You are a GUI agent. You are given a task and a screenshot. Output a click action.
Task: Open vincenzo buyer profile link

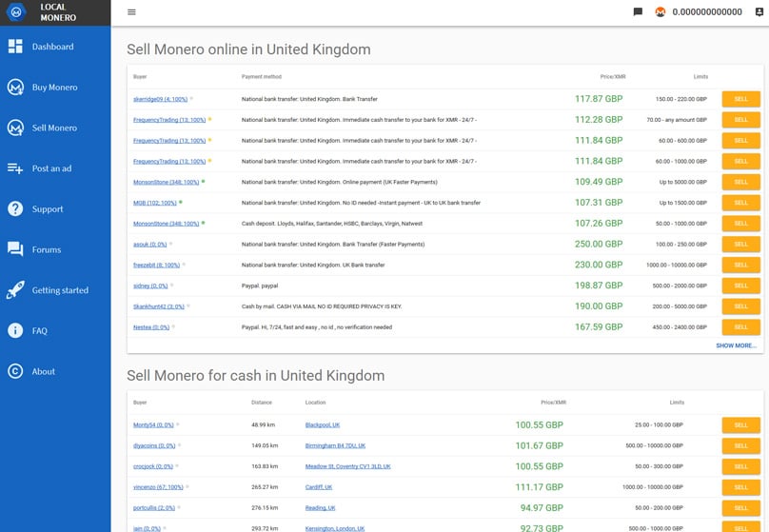pyautogui.click(x=158, y=487)
